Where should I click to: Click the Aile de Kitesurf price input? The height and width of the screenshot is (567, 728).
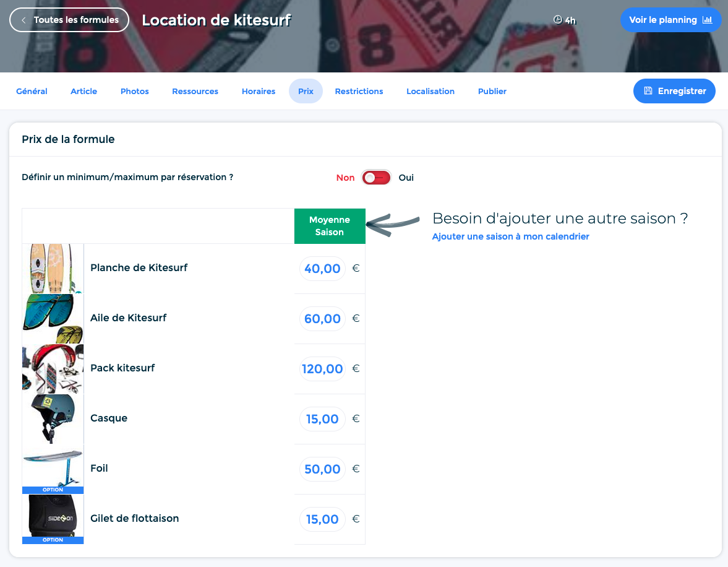(x=322, y=319)
